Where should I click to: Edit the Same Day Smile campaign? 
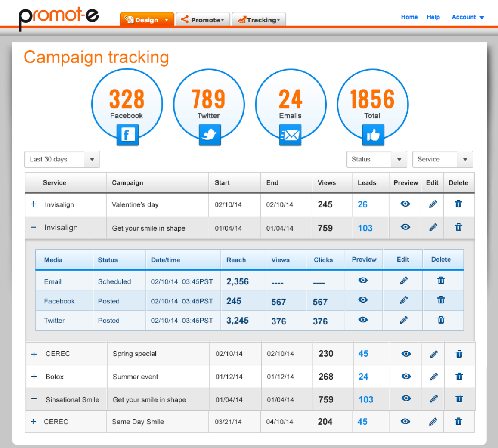(433, 422)
